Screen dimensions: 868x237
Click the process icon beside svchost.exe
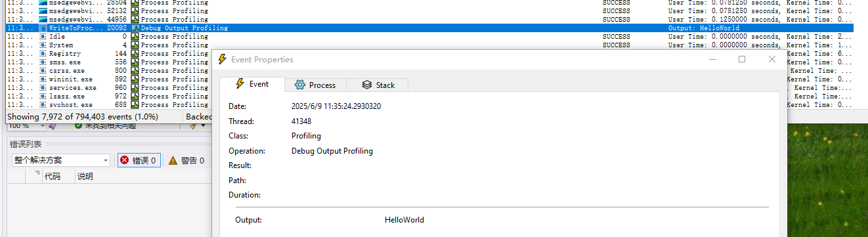click(x=43, y=105)
